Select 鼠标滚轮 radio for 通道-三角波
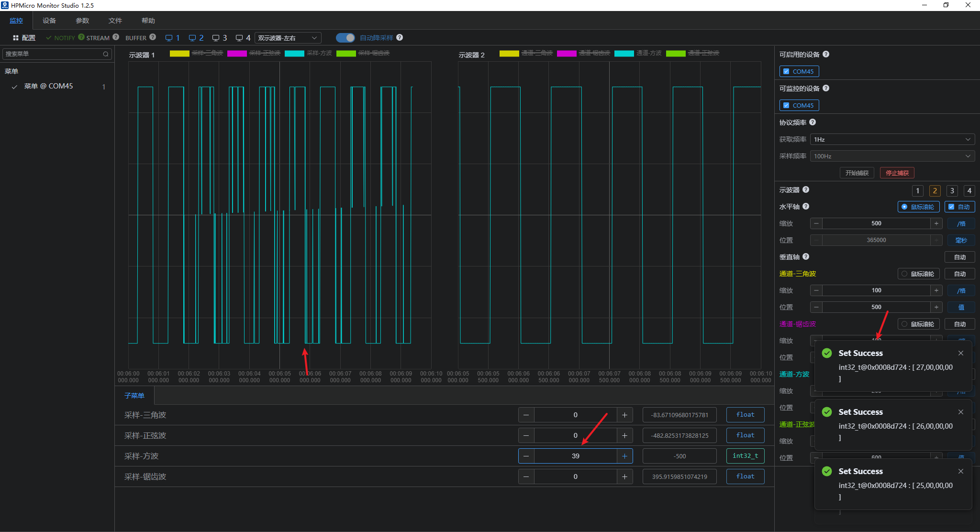This screenshot has height=532, width=980. click(x=919, y=274)
